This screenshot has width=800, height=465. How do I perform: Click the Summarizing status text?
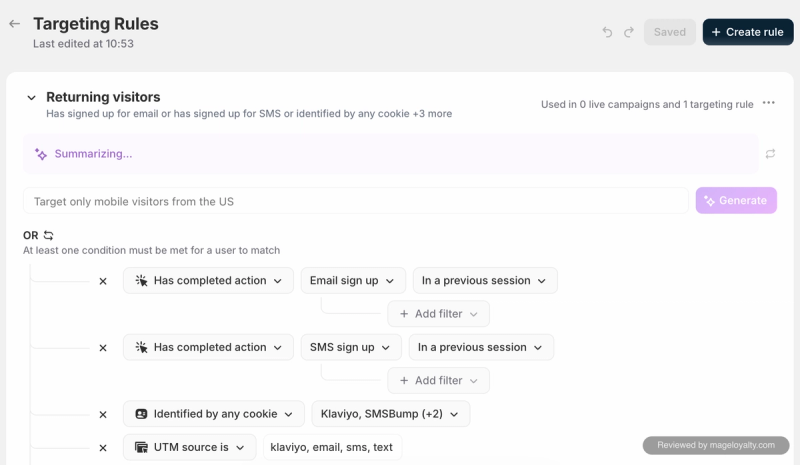point(93,154)
